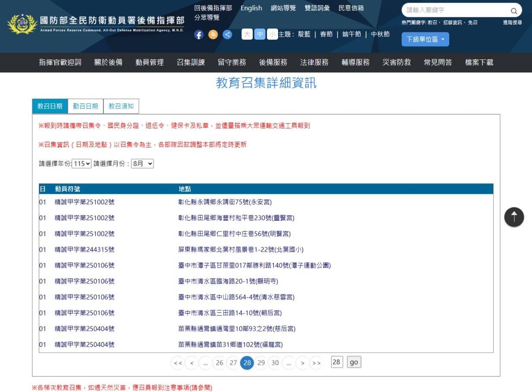
Task: Set font size to large (大)
Action: 247,34
